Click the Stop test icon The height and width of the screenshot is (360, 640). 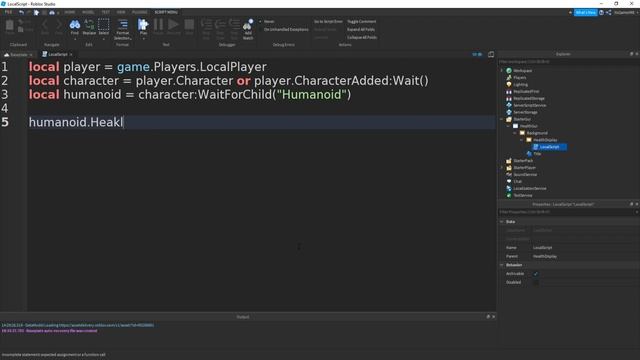click(189, 24)
